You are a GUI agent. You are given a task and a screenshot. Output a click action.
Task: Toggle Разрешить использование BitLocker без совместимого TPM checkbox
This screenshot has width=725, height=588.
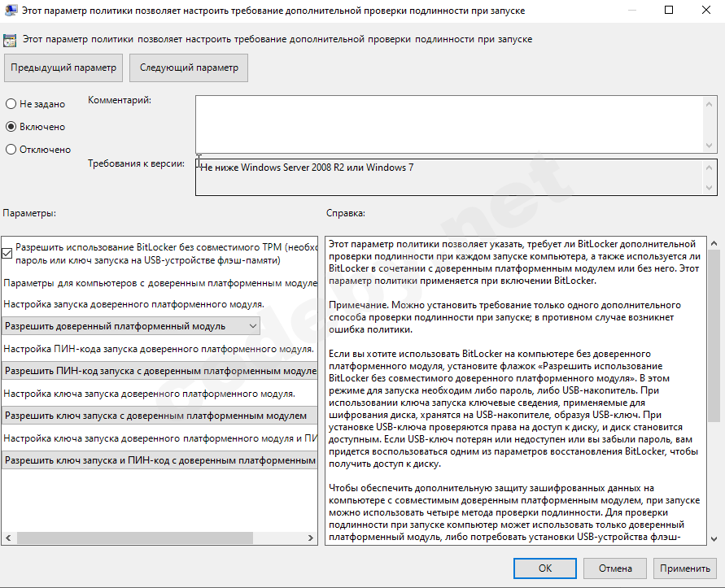click(7, 253)
